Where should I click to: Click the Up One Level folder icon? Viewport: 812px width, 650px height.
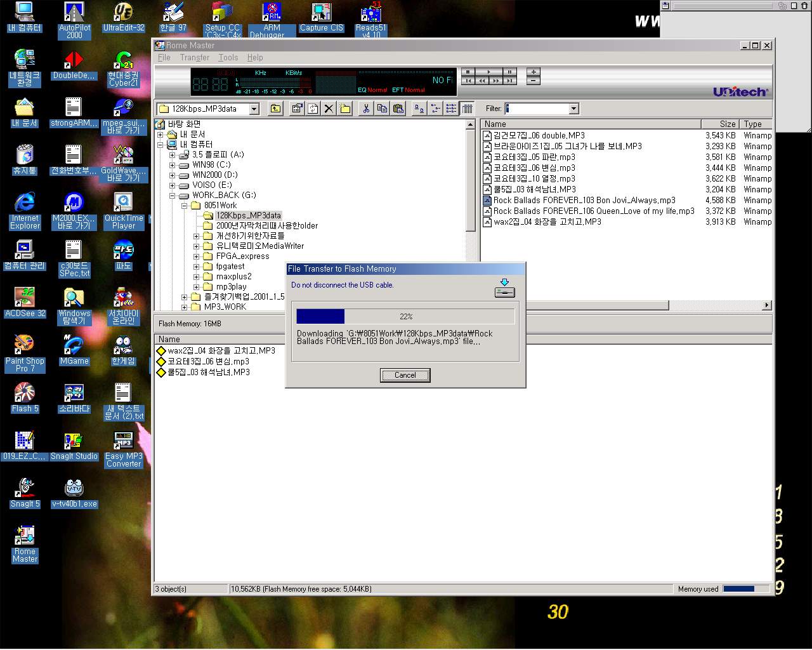point(275,109)
